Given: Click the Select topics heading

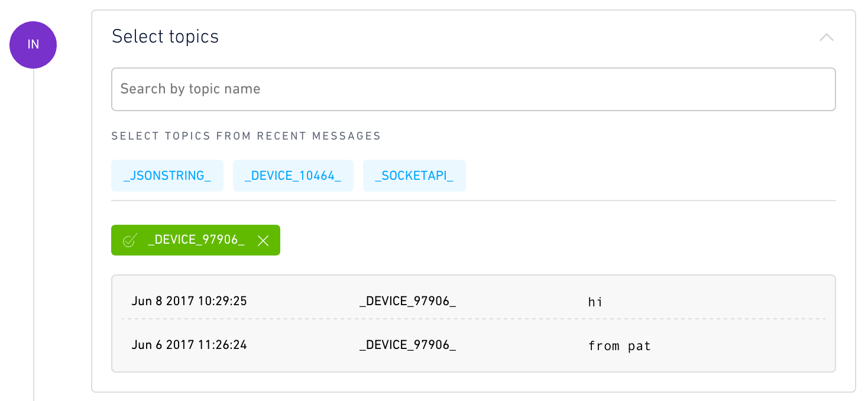Looking at the screenshot, I should click(x=165, y=37).
